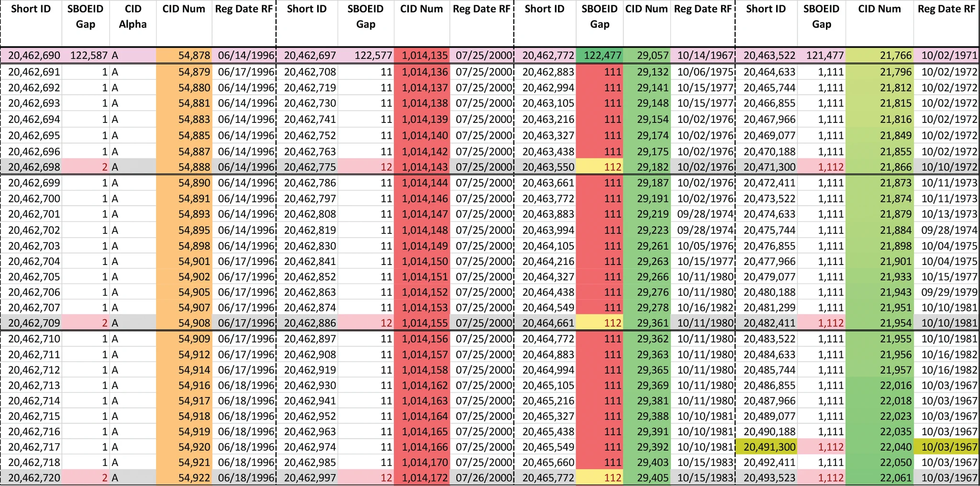Click CID Num cell 22,016

(x=880, y=386)
